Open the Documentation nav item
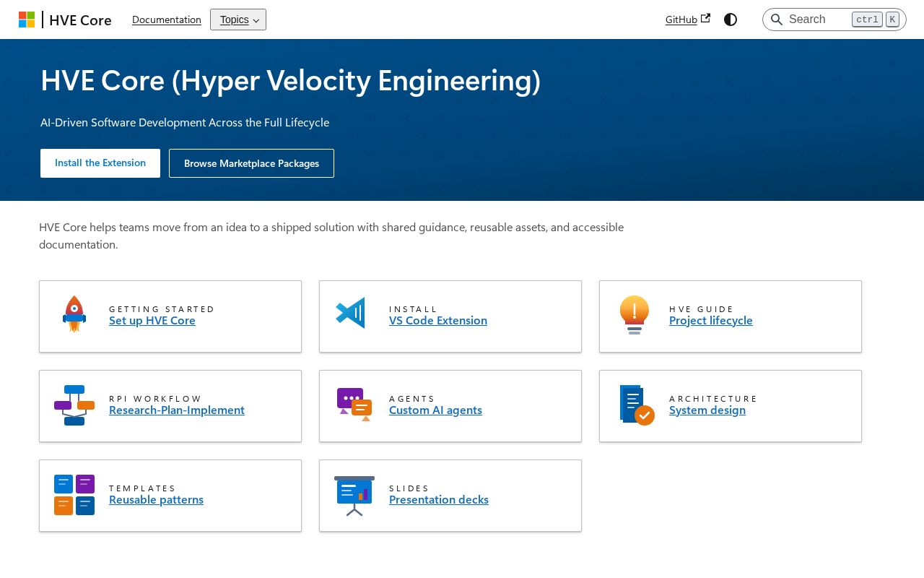 pos(167,20)
